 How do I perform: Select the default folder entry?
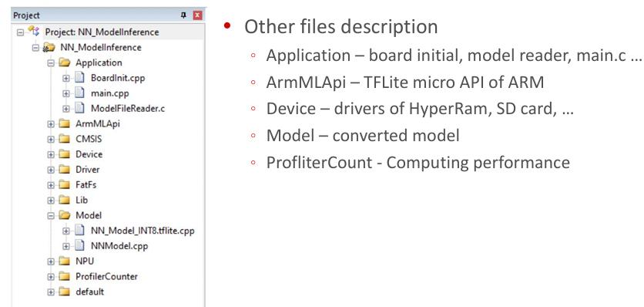pos(89,292)
